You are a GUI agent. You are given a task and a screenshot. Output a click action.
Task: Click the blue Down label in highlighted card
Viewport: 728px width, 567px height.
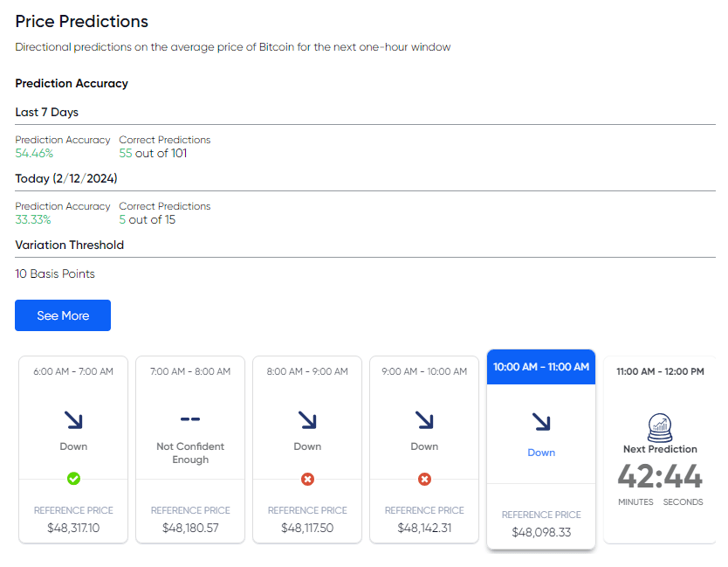point(541,453)
